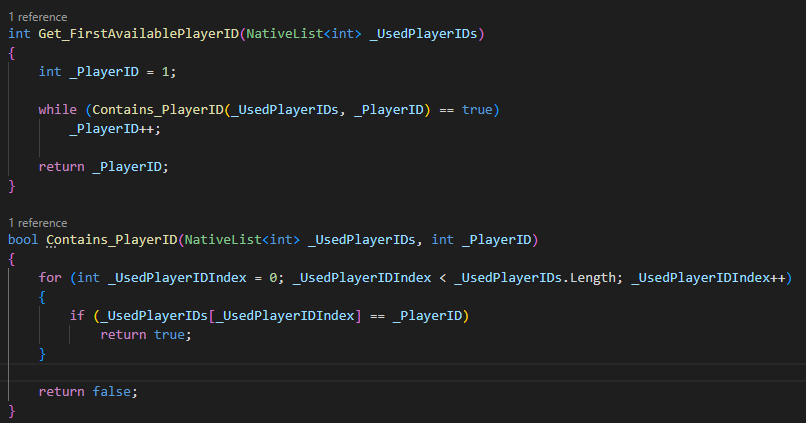Viewport: 806px width, 423px height.
Task: Click the return false statement
Action: pyautogui.click(x=88, y=392)
